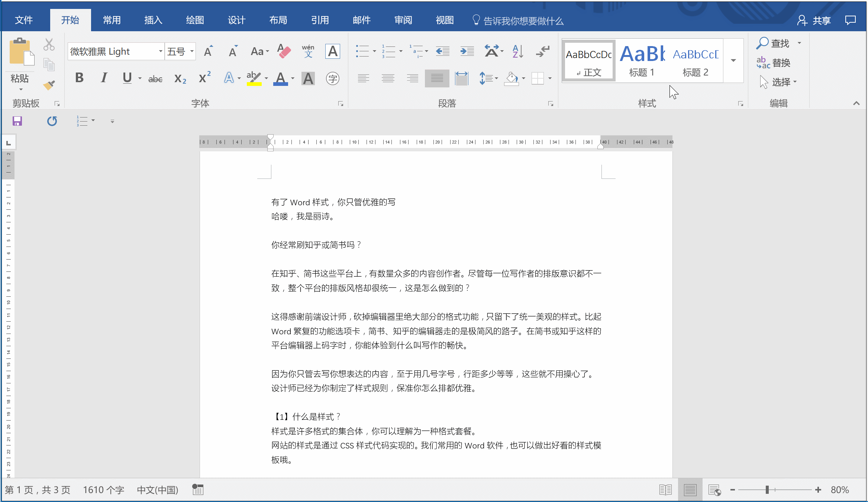Switch to the Layout (布局) tab
Screen dimensions: 868x502
(278, 20)
